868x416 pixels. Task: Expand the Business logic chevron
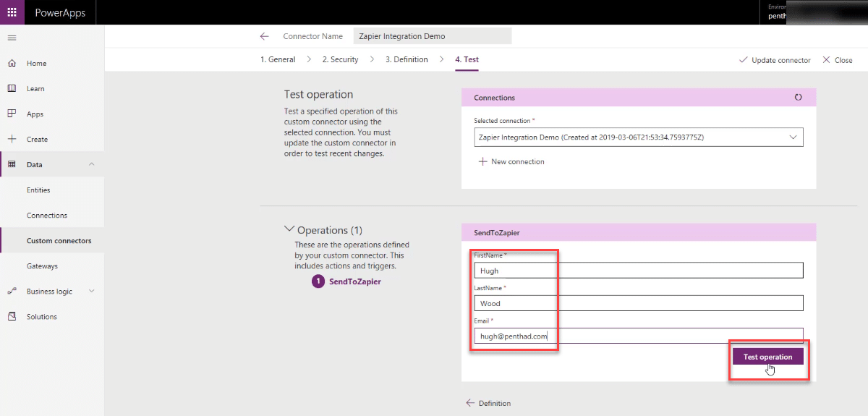point(91,292)
